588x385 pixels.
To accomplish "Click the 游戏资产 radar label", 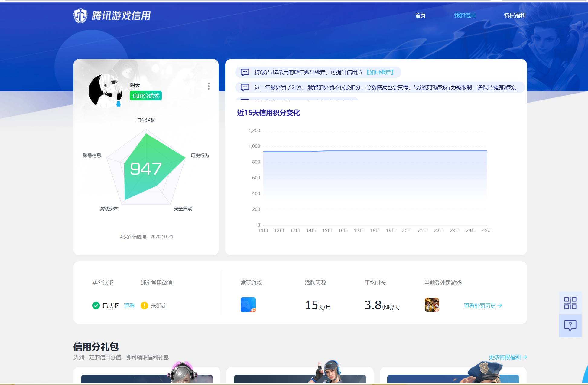I will pyautogui.click(x=109, y=209).
